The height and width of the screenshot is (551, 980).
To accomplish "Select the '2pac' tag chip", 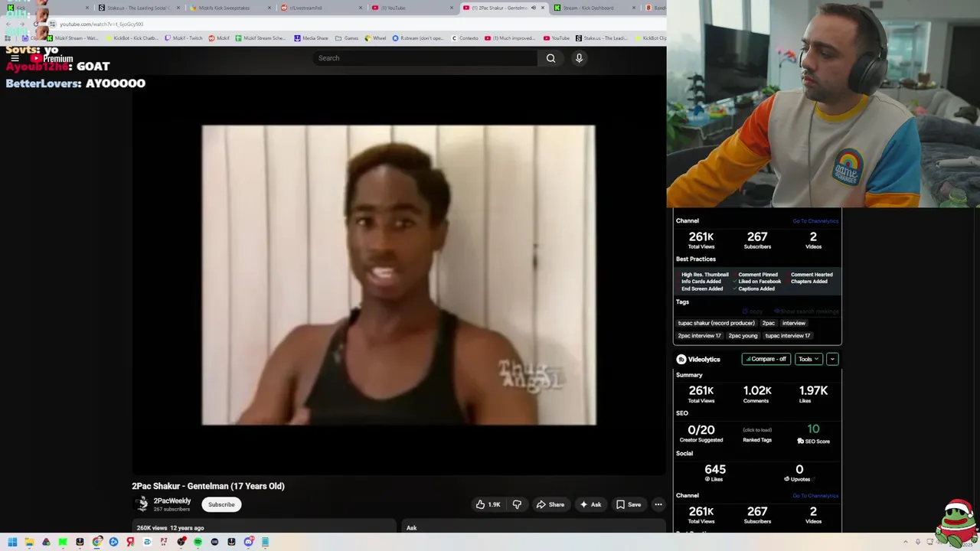I will tap(769, 323).
